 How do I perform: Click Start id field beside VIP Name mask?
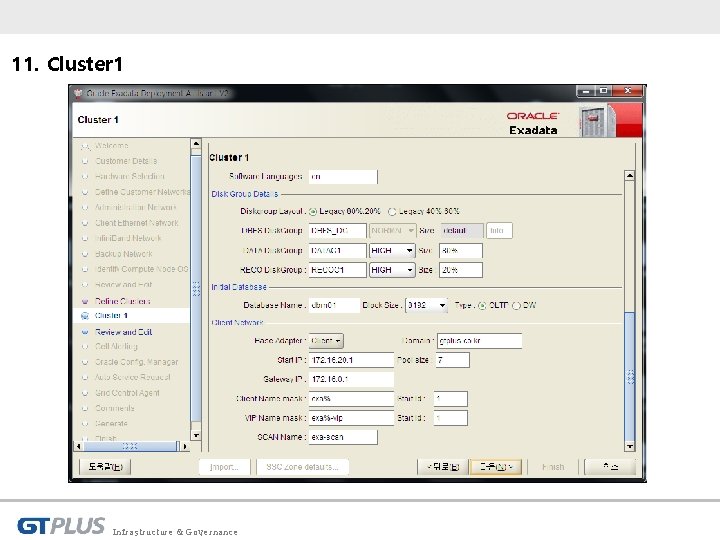450,418
